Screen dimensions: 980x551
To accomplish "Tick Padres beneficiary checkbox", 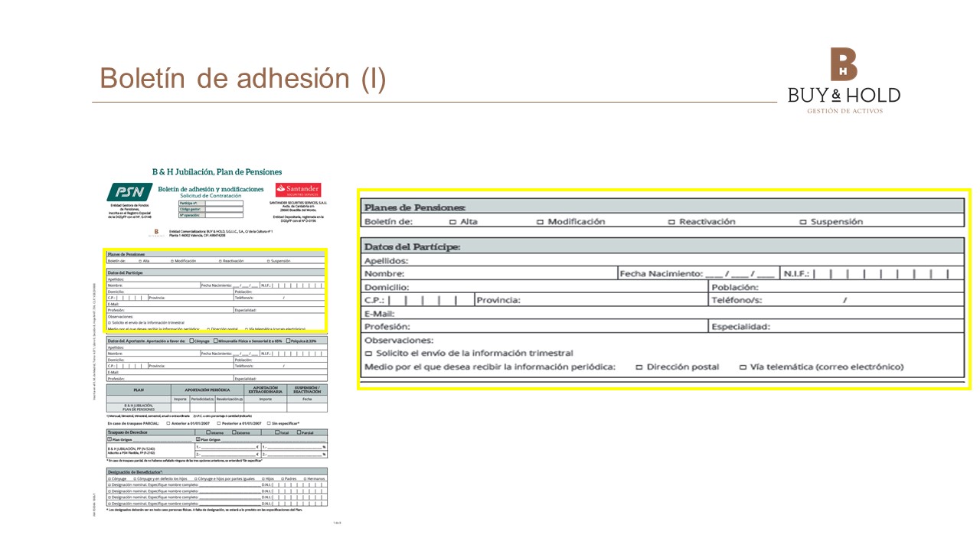I will pyautogui.click(x=283, y=479).
